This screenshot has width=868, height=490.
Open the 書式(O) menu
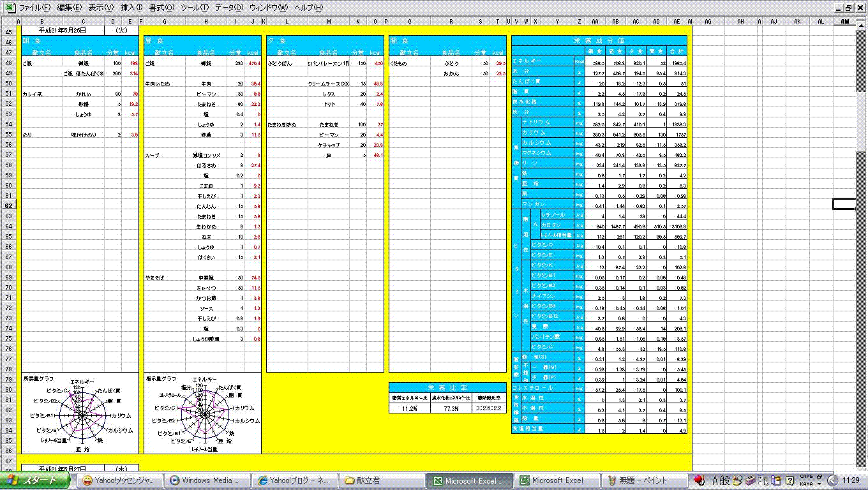pos(161,8)
